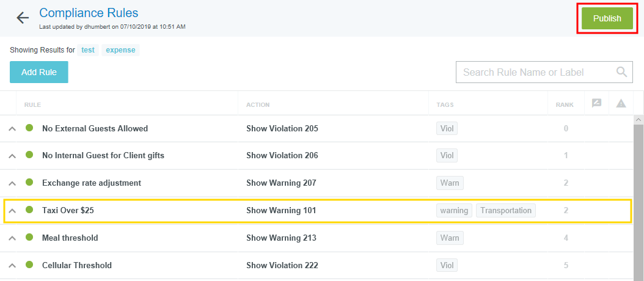Collapse the Cellular Threshold row chevron
The height and width of the screenshot is (281, 644).
[12, 266]
